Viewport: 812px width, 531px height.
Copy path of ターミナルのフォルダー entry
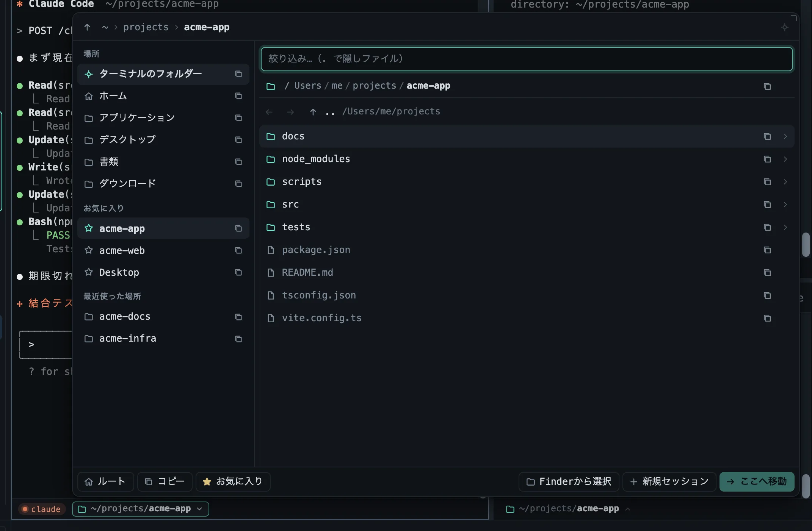[x=238, y=74]
